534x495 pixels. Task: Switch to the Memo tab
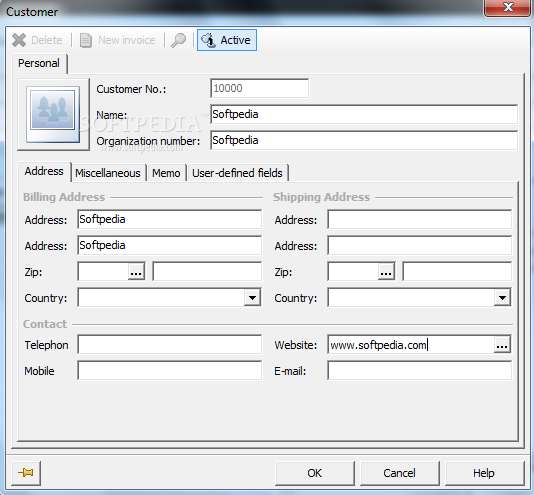[x=166, y=173]
